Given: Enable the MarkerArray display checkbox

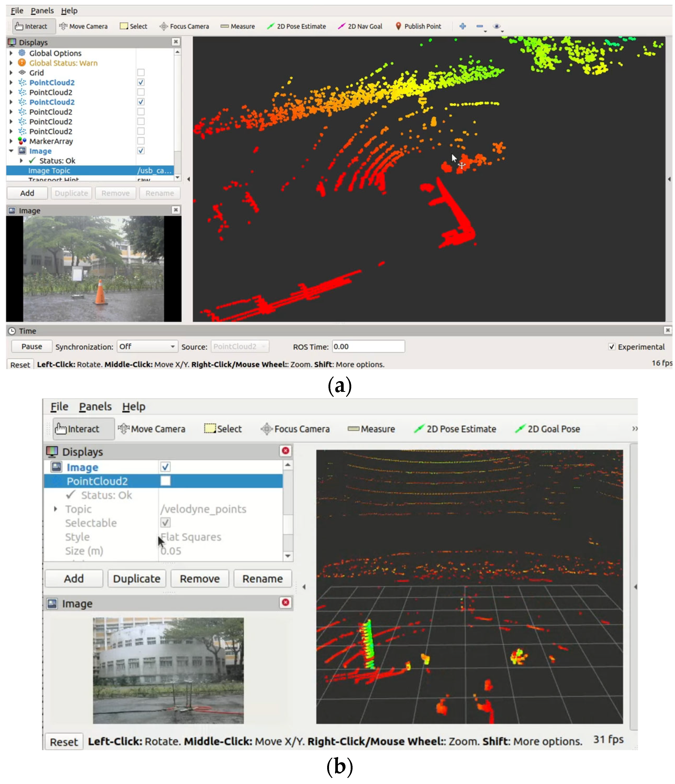Looking at the screenshot, I should [x=141, y=141].
